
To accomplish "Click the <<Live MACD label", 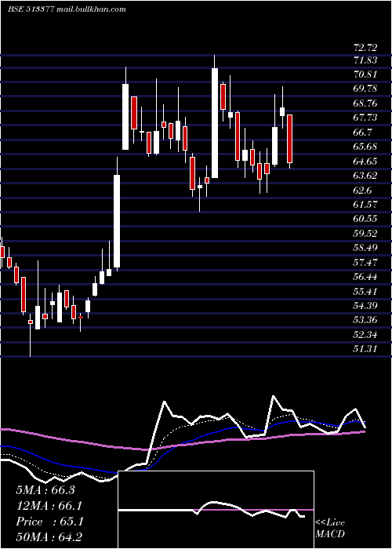I will click(330, 529).
